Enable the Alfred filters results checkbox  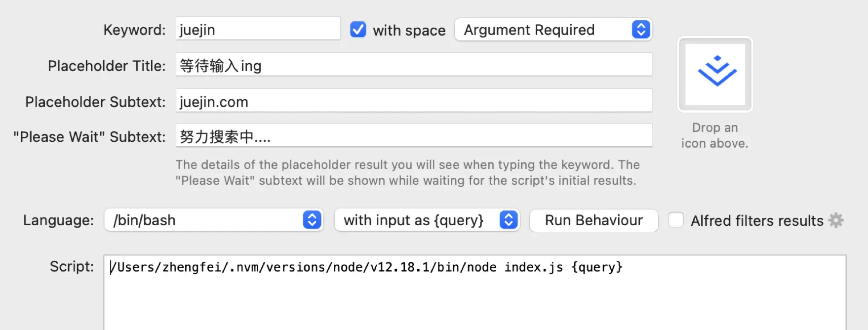[x=676, y=220]
